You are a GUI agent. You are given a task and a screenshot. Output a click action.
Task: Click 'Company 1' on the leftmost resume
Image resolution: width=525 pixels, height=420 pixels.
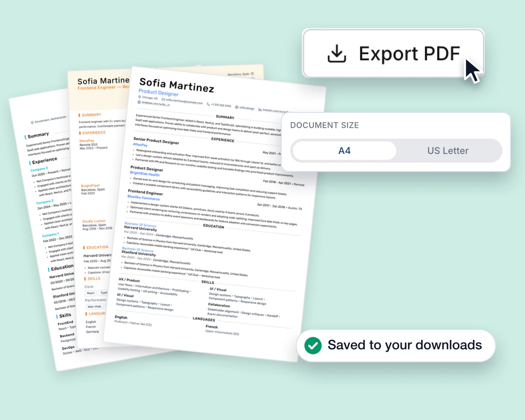click(51, 235)
